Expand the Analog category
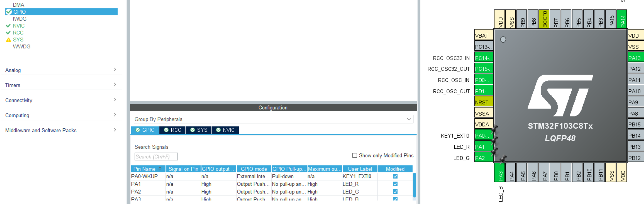 click(x=61, y=70)
